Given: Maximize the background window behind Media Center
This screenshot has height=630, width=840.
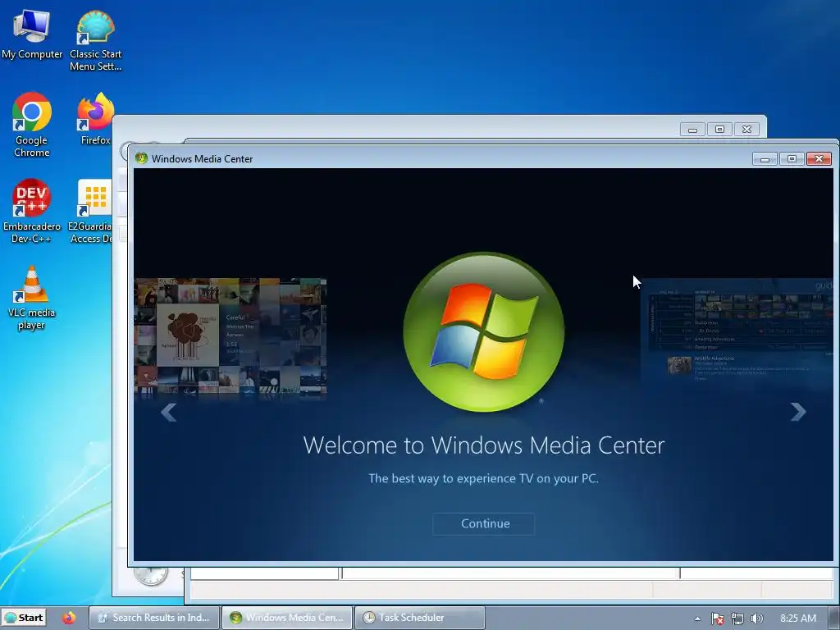Looking at the screenshot, I should (720, 129).
